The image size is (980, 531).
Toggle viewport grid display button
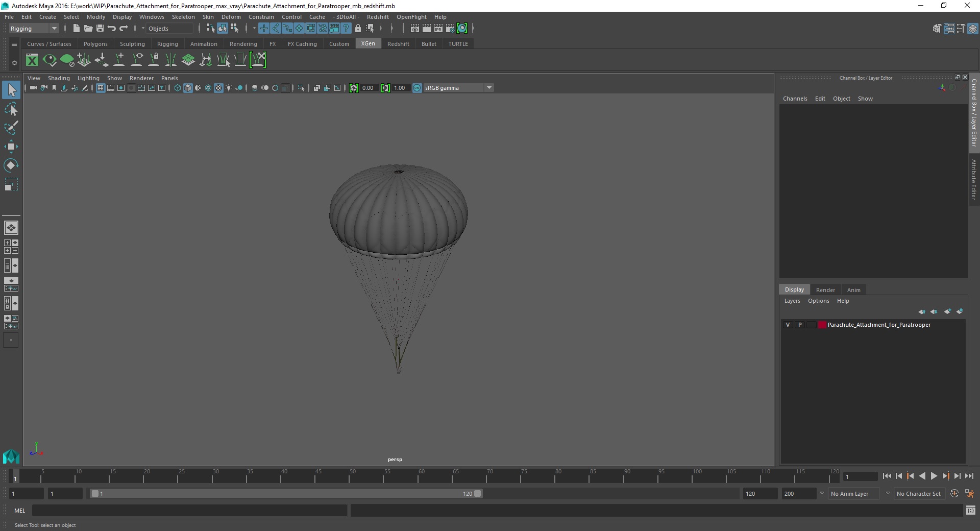click(101, 88)
